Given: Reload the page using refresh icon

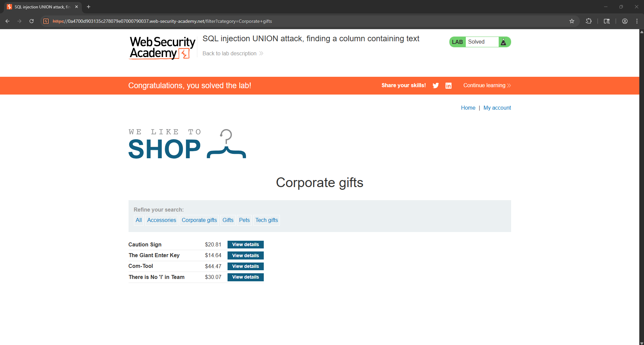Looking at the screenshot, I should pos(32,21).
